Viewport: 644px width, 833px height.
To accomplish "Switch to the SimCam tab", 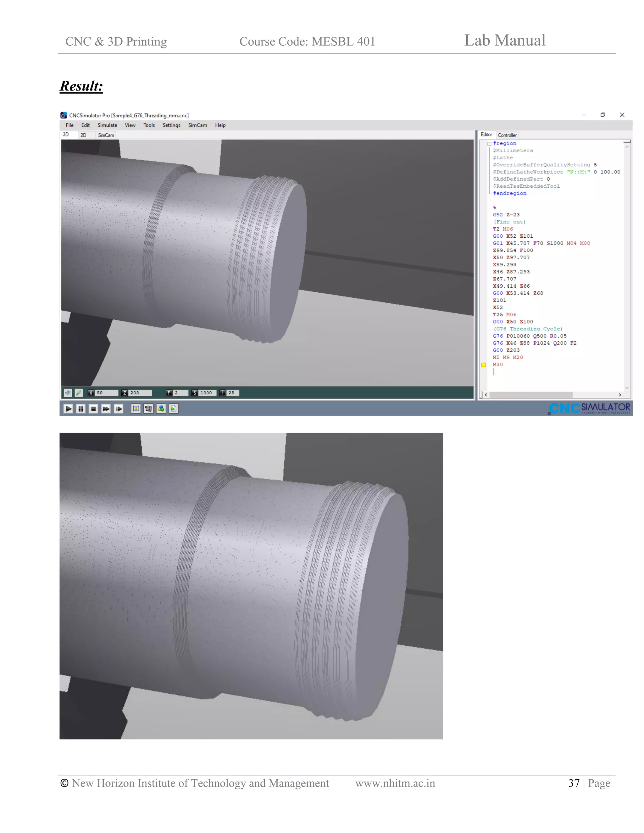I will [x=106, y=135].
